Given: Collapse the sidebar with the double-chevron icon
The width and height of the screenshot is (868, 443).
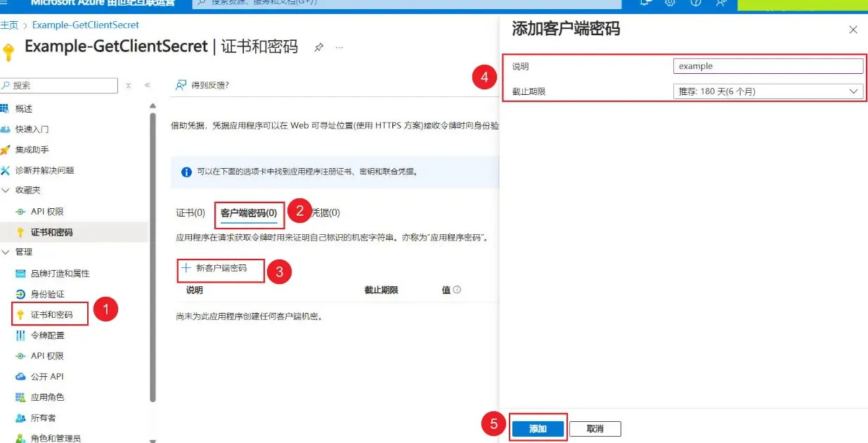Looking at the screenshot, I should [x=147, y=85].
